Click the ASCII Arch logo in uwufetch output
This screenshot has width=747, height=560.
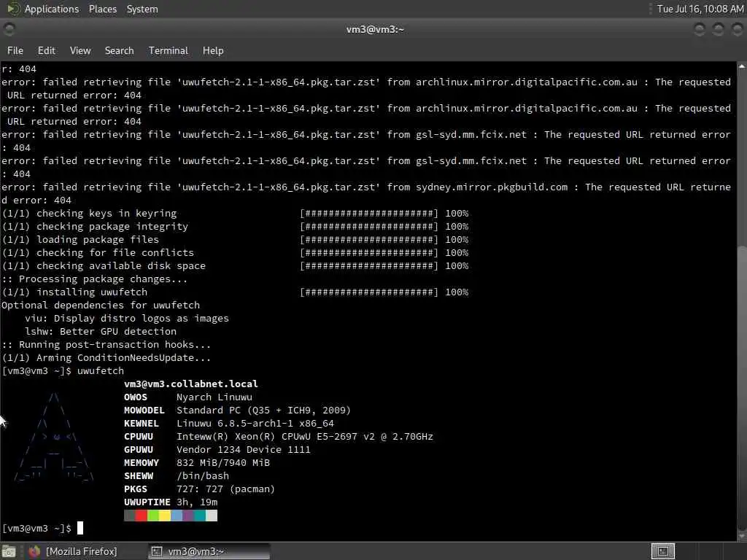click(x=54, y=437)
